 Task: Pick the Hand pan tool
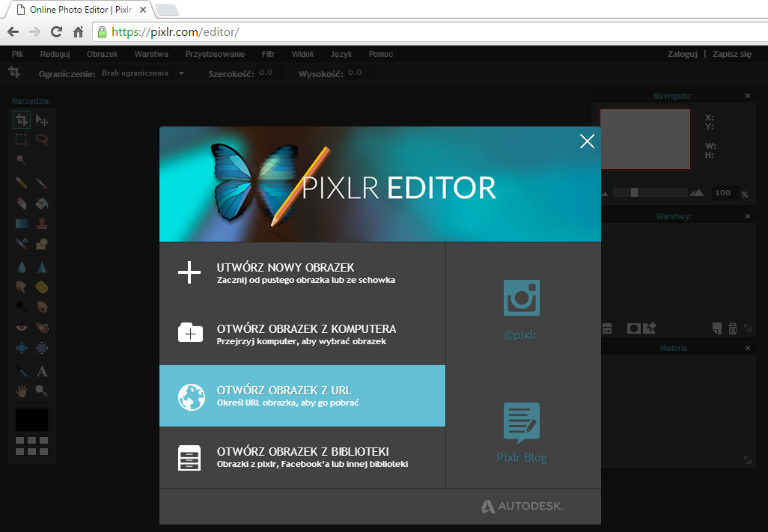tap(22, 391)
